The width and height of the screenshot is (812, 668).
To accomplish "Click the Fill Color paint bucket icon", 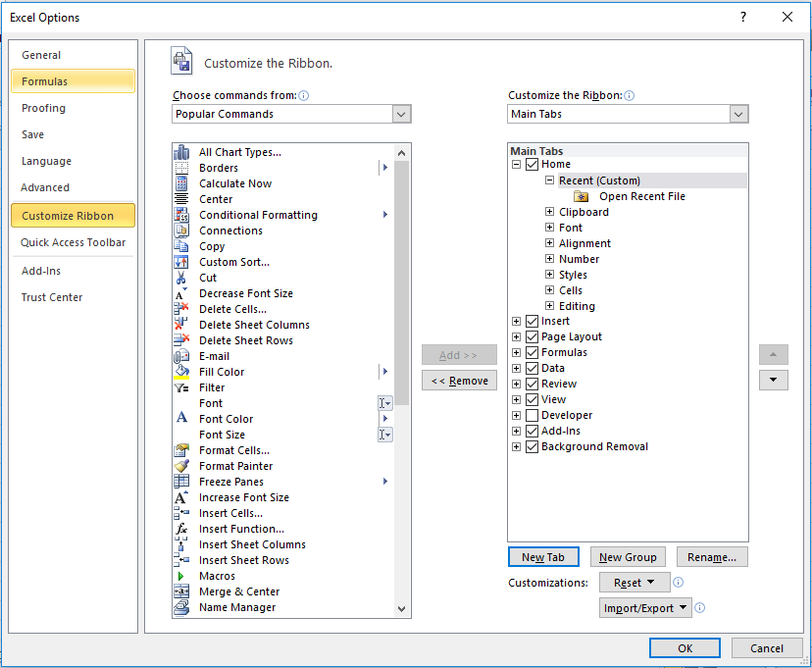I will [x=181, y=372].
